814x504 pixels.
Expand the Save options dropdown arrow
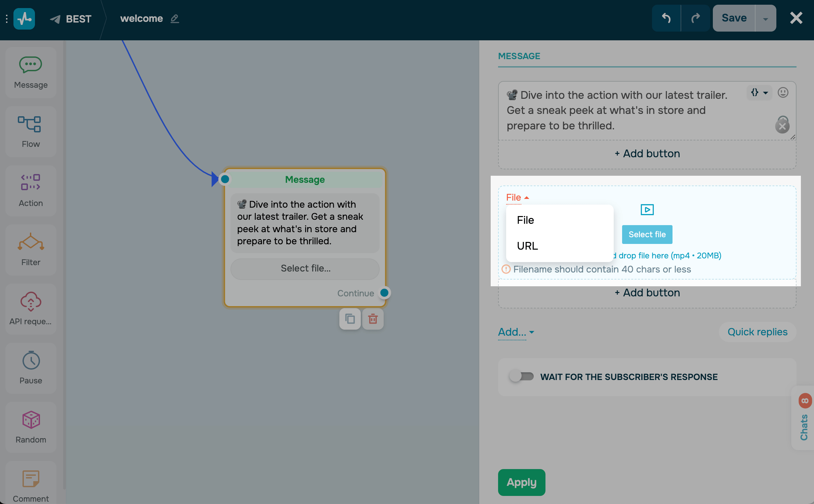point(765,19)
